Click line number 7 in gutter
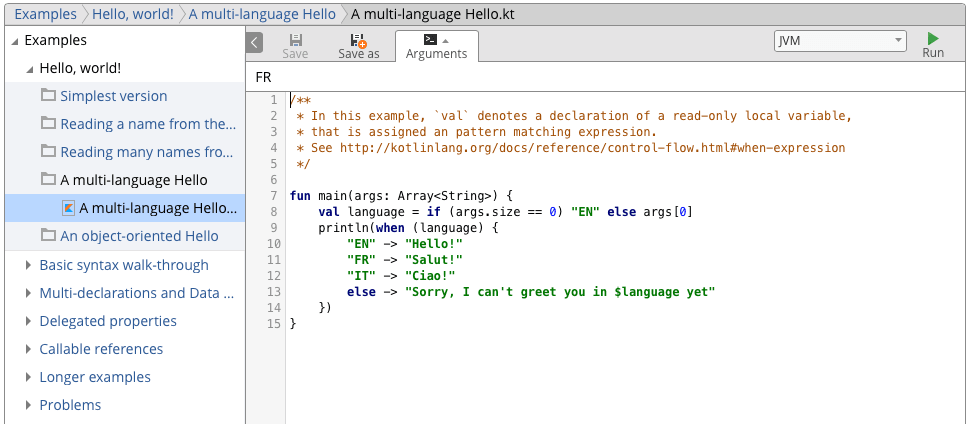Screen dimensions: 970x424 (274, 196)
